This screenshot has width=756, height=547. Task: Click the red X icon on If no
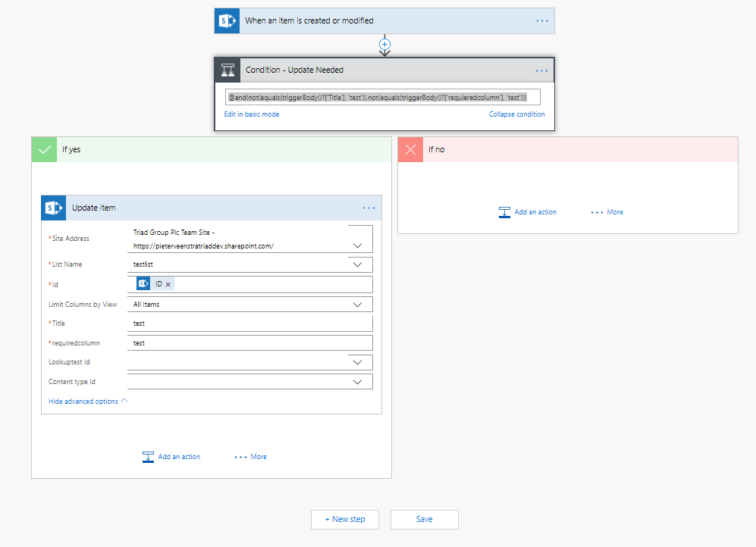[410, 149]
